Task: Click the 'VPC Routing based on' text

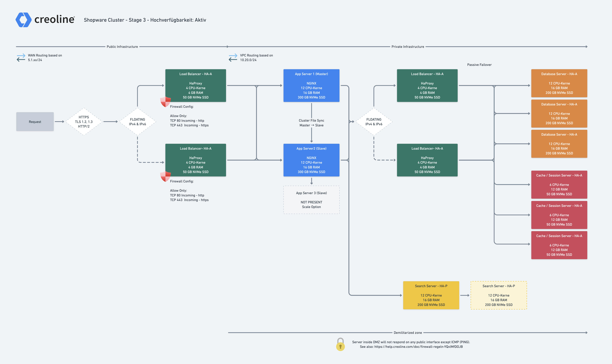Action: 256,55
